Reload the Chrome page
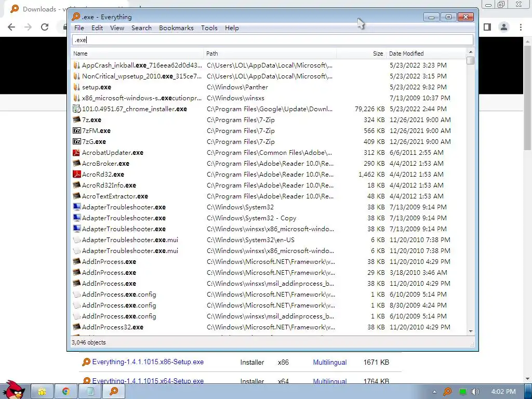 pyautogui.click(x=45, y=27)
